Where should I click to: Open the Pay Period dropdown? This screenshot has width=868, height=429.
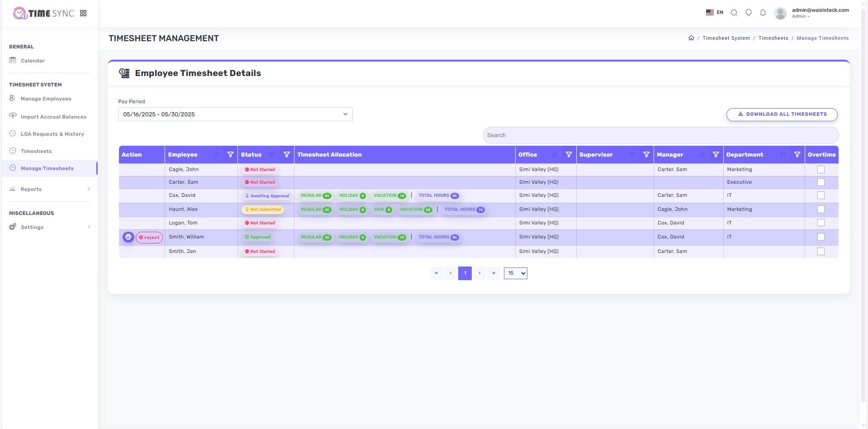(235, 114)
